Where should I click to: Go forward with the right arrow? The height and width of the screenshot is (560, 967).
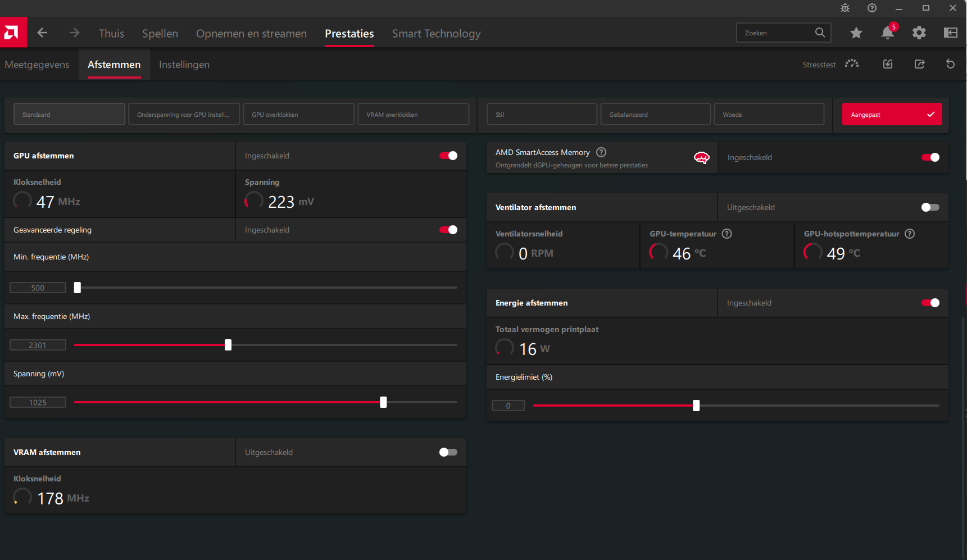tap(74, 33)
